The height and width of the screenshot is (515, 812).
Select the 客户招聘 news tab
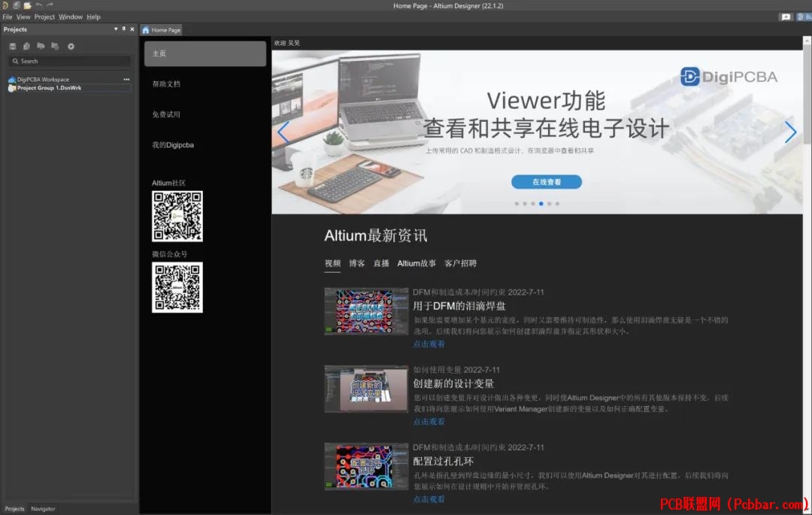pos(460,263)
